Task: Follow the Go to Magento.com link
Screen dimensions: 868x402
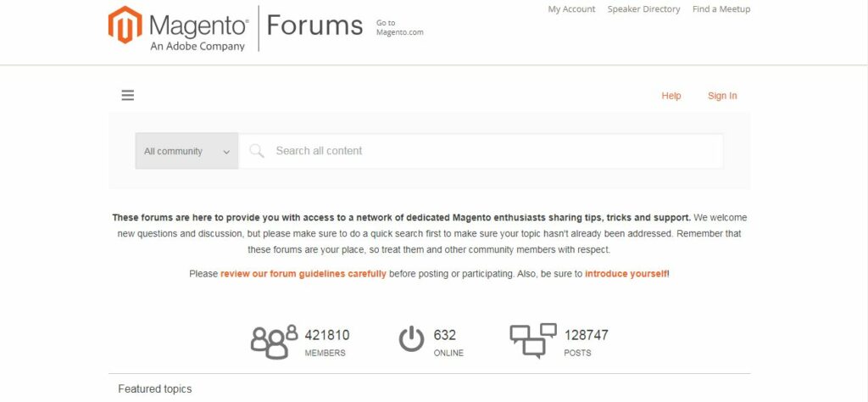Action: 399,28
